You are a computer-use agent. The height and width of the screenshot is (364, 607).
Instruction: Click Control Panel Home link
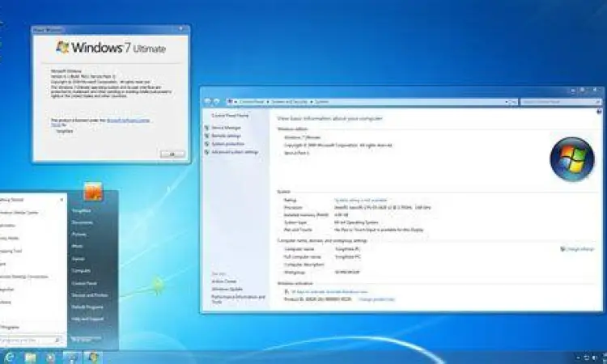tap(230, 116)
